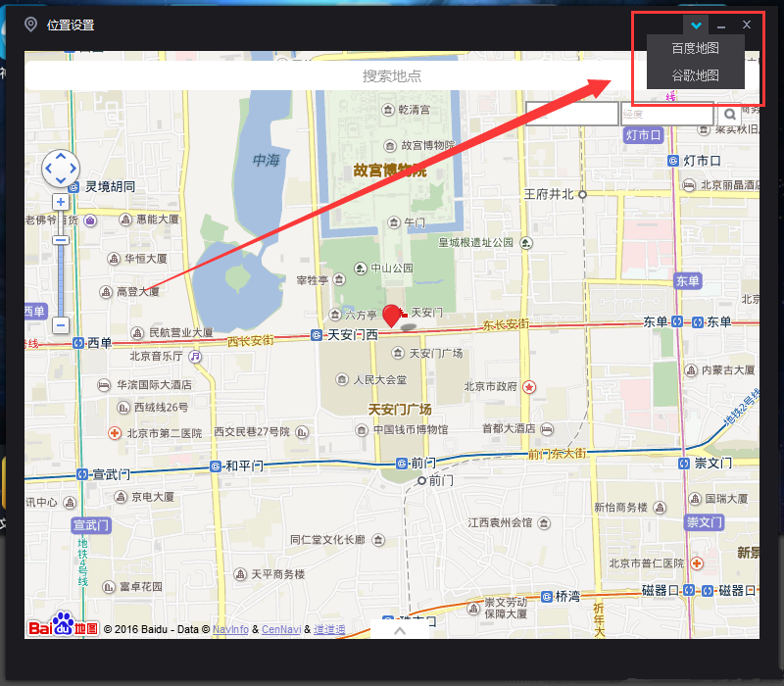The width and height of the screenshot is (784, 686).
Task: Select the 乾清宫 landmark icon
Action: click(x=388, y=110)
